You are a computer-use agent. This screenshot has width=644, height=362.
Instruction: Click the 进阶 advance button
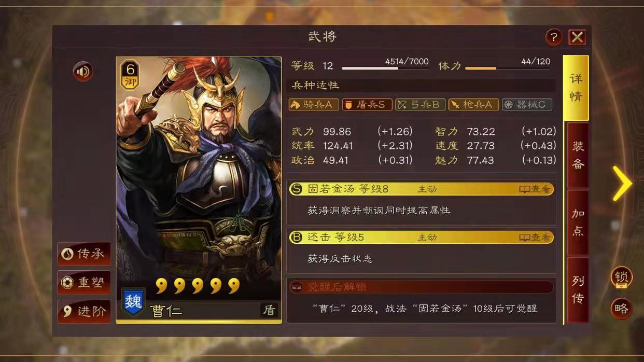pyautogui.click(x=84, y=312)
